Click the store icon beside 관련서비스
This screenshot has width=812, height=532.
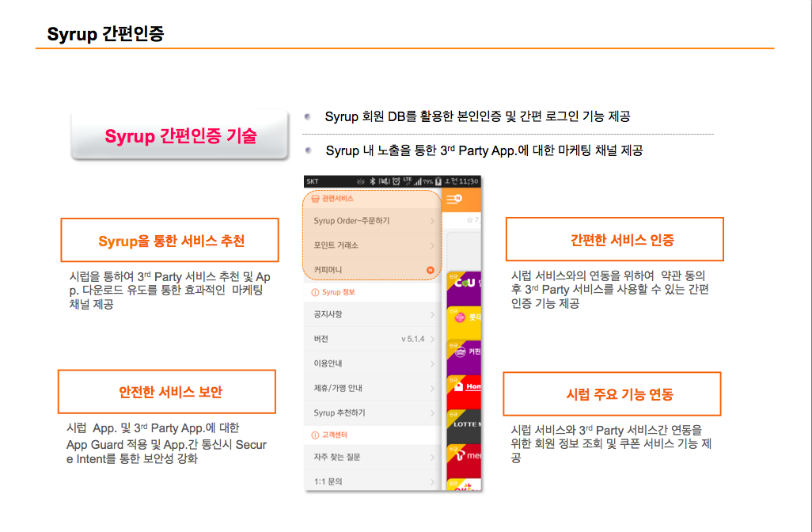[x=315, y=199]
